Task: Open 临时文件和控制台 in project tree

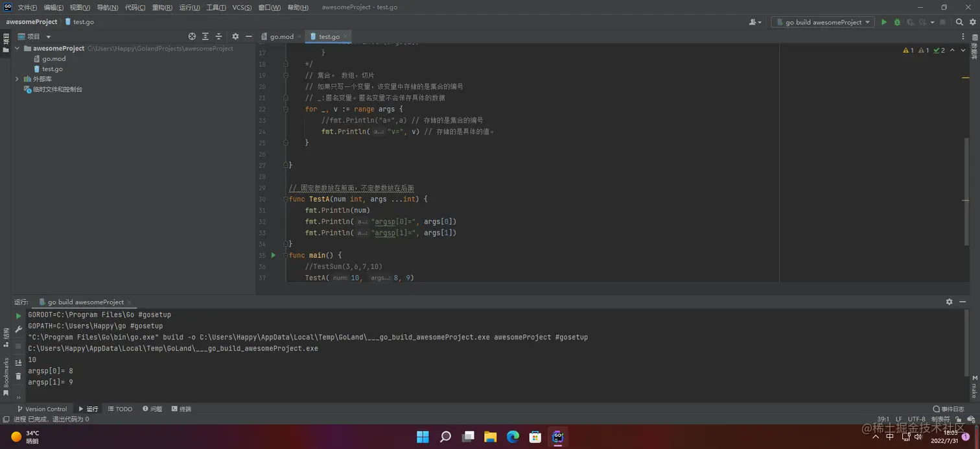Action: [57, 90]
